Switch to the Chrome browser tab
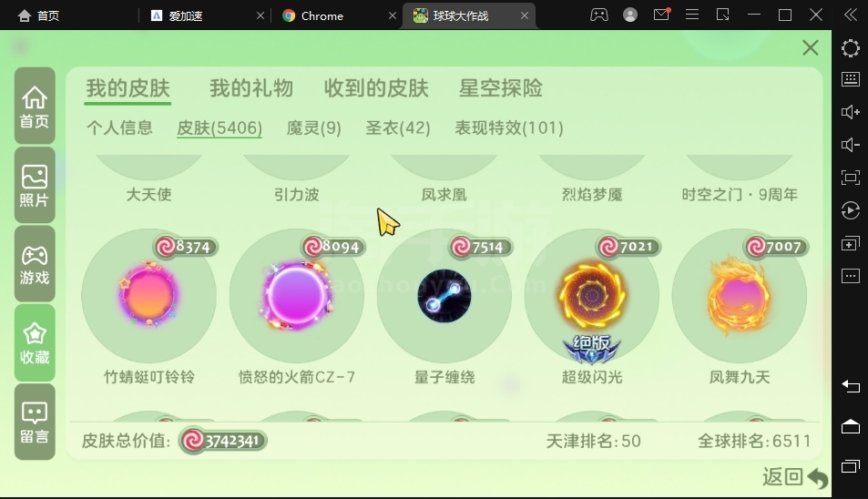Screen dimensions: 868x499 (x=322, y=16)
